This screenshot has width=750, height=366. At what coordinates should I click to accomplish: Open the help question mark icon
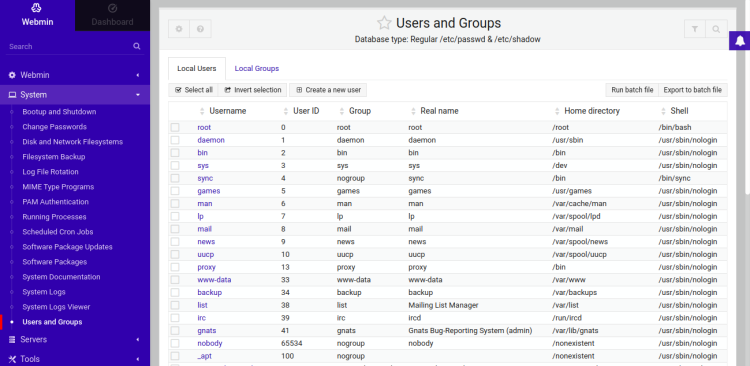click(x=200, y=29)
